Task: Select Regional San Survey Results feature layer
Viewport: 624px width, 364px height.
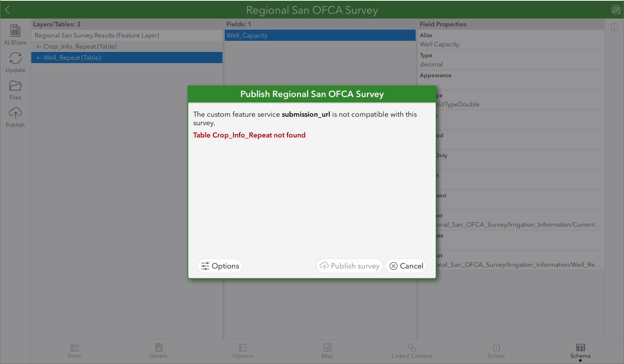Action: pos(97,35)
